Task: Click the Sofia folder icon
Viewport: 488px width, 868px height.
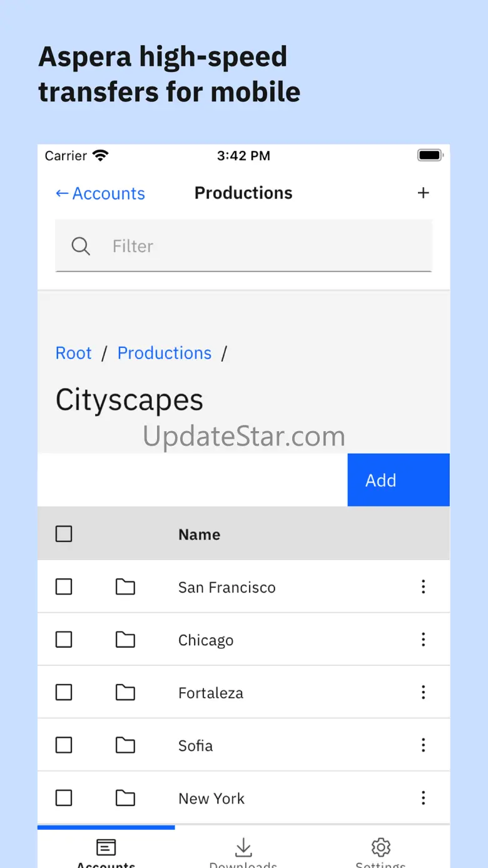Action: coord(125,745)
